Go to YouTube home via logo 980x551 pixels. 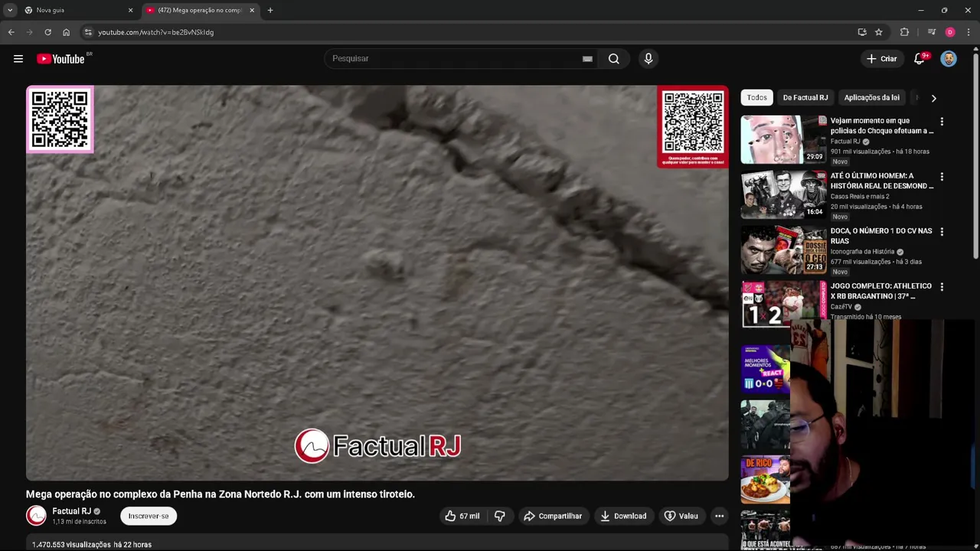[60, 59]
